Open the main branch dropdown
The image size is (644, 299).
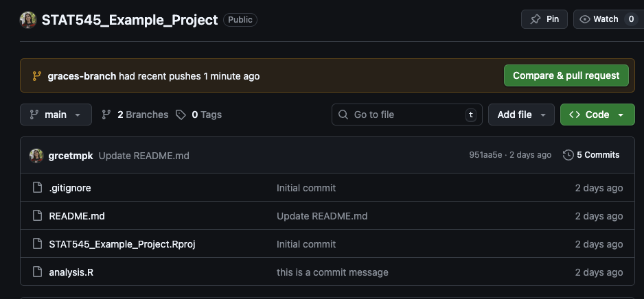(x=56, y=115)
